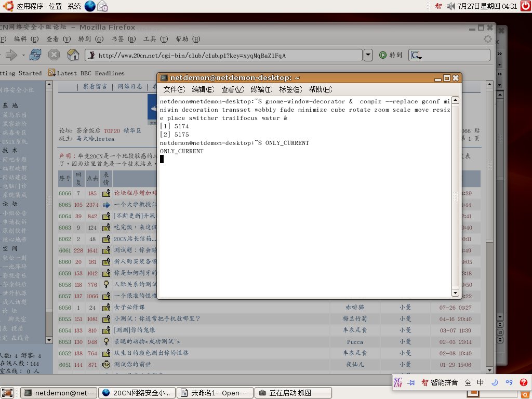Open the SCIM red help question icon

click(524, 382)
